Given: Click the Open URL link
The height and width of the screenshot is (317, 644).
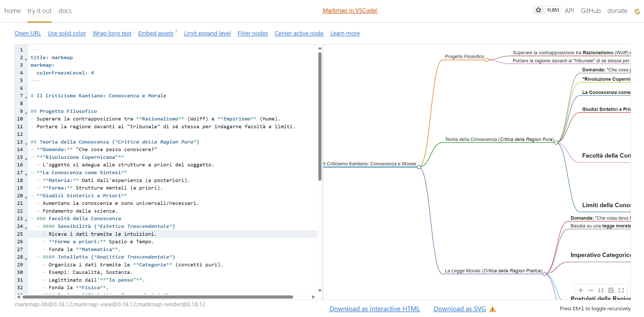Looking at the screenshot, I should click(28, 33).
